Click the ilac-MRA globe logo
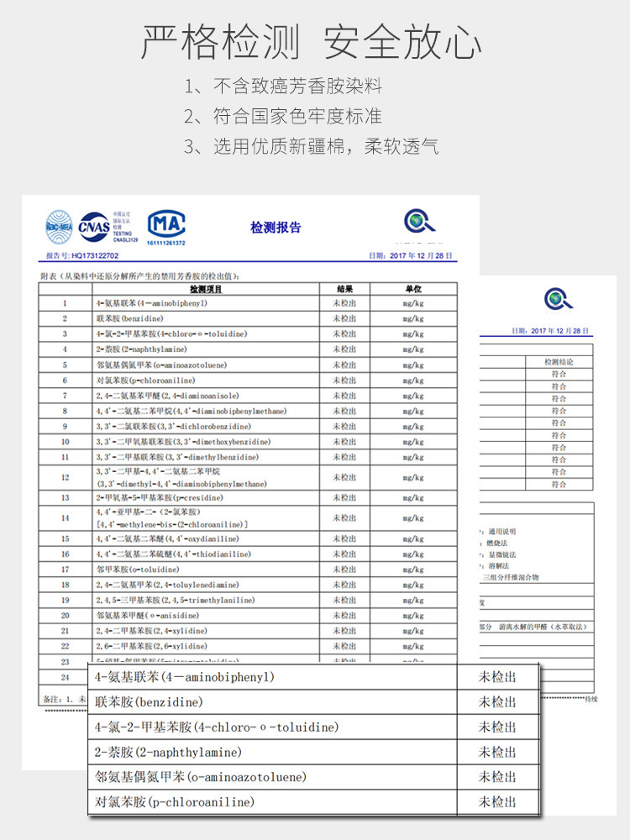Screen dimensions: 630x840 click(x=59, y=227)
